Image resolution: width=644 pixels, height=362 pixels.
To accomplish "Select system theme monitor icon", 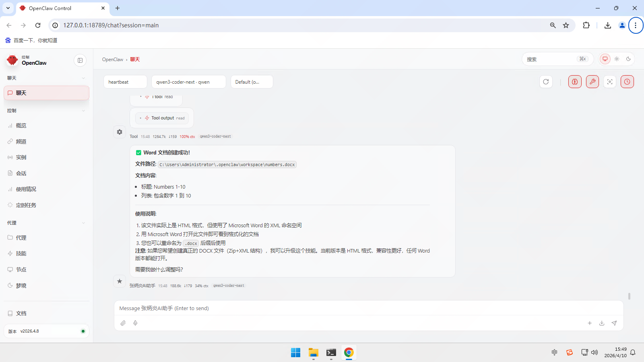I will 605,59.
